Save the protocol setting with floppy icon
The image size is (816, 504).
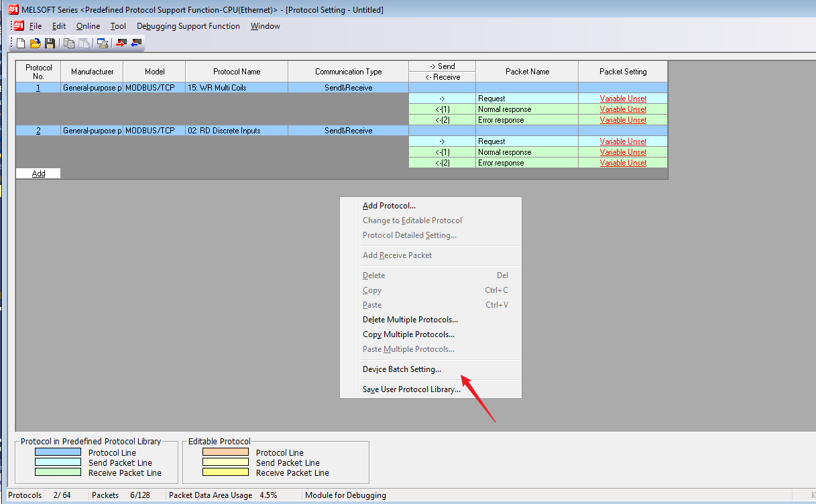[x=50, y=44]
